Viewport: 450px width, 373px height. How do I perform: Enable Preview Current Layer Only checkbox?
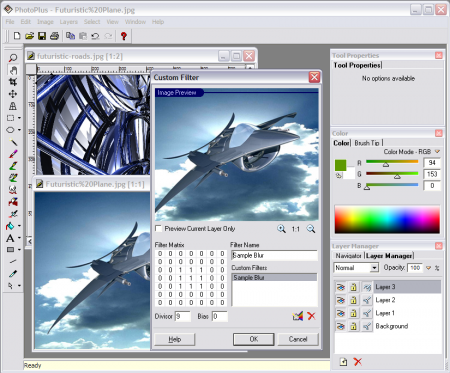click(159, 229)
